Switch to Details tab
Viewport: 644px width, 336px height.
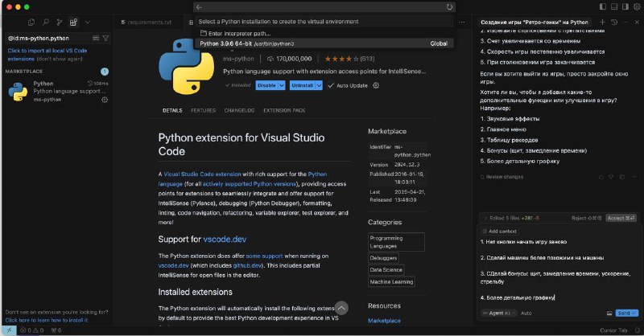pyautogui.click(x=172, y=110)
